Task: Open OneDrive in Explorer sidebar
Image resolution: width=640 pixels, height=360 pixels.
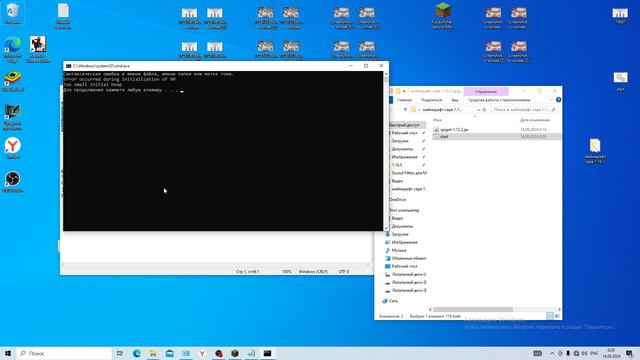Action: 398,200
